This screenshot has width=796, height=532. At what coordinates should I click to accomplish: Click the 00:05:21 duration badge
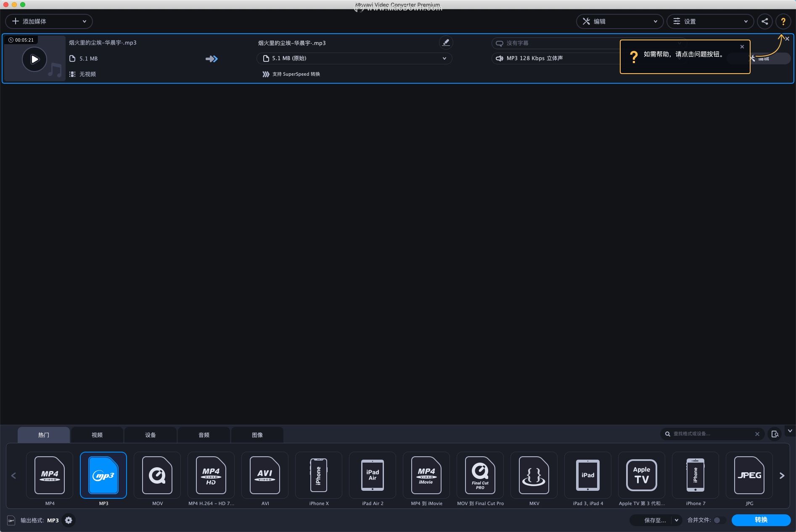pyautogui.click(x=21, y=40)
